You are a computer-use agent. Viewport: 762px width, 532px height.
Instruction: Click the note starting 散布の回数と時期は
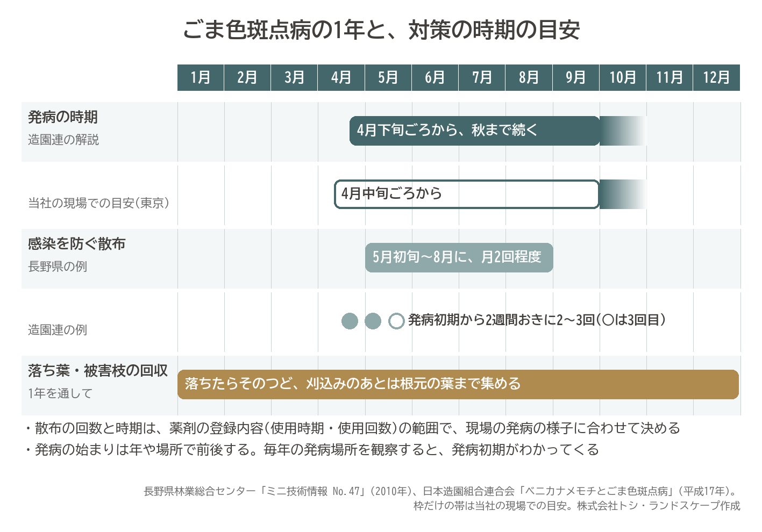click(x=352, y=428)
